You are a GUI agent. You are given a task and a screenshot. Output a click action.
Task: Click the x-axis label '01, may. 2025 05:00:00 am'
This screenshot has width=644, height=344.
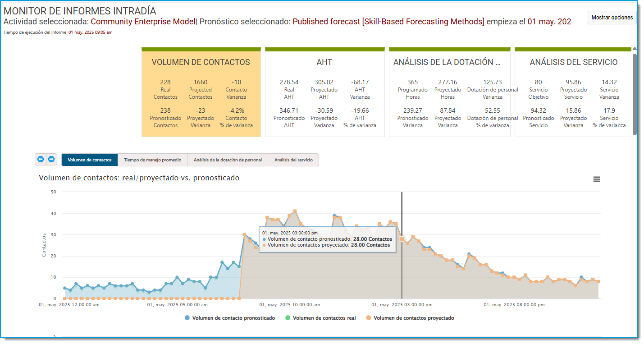point(178,304)
